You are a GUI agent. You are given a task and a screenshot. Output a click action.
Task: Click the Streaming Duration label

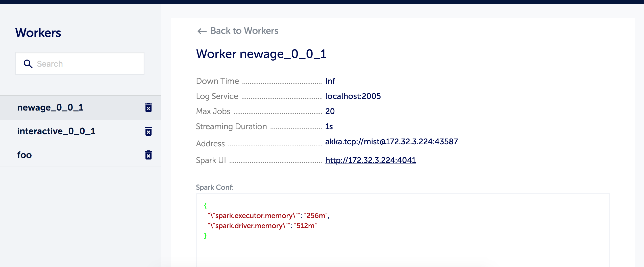pos(232,126)
